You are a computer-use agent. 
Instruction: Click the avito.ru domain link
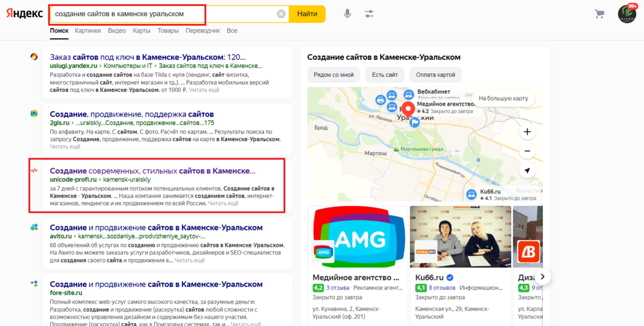tap(60, 236)
